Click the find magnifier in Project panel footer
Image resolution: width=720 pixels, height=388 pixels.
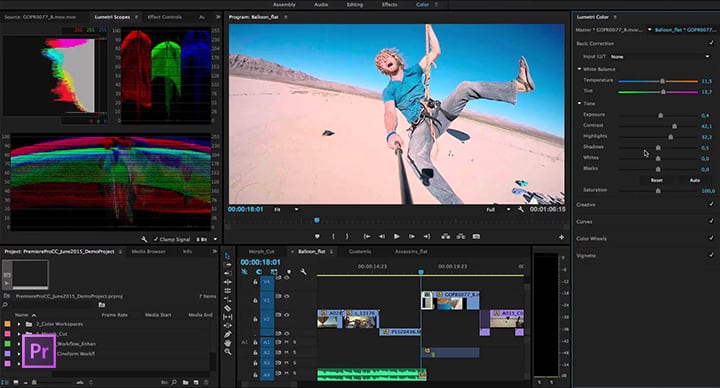pyautogui.click(x=174, y=382)
